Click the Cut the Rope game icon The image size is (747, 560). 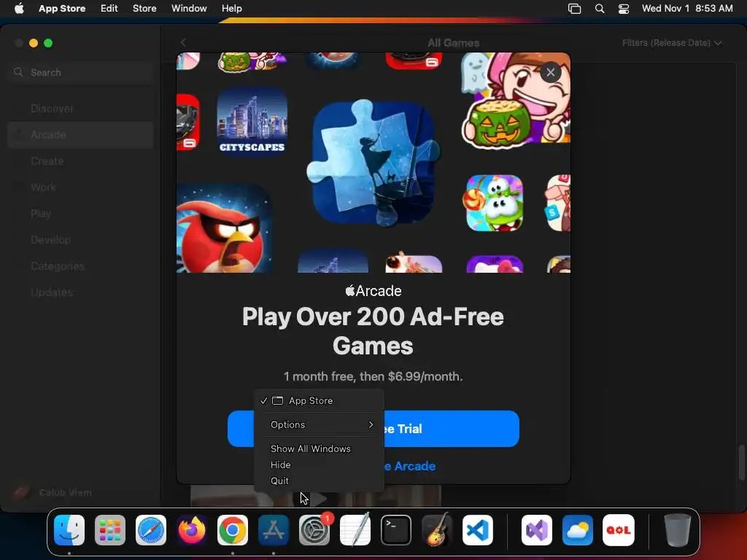coord(495,203)
